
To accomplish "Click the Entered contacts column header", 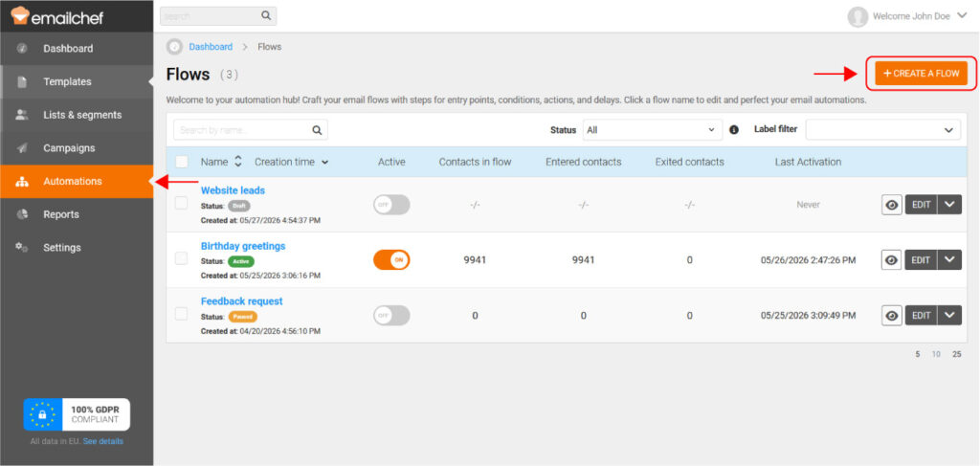I will (583, 162).
